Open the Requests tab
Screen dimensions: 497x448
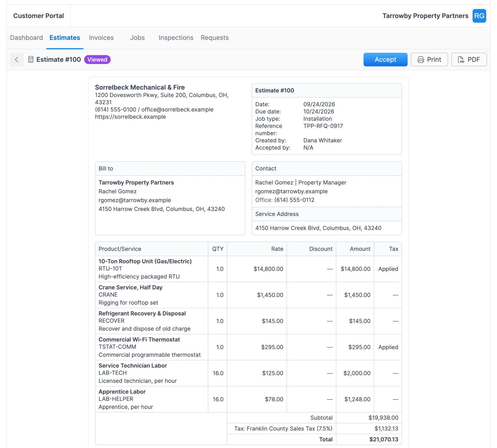coord(215,38)
